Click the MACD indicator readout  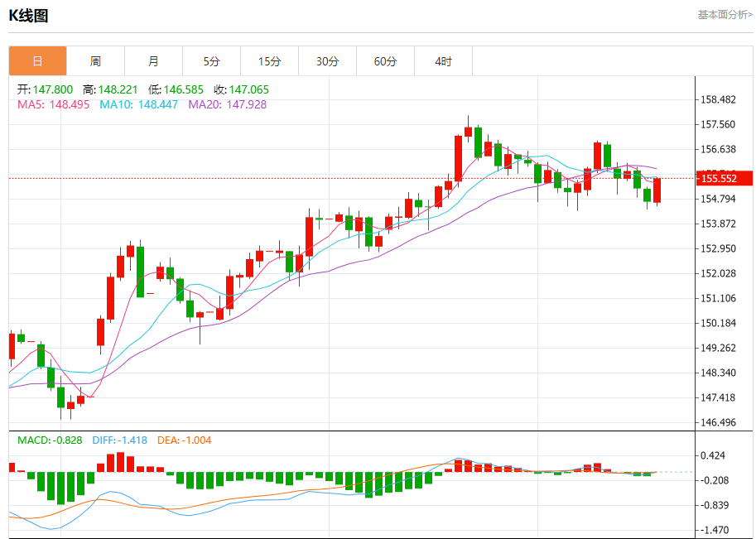(50, 440)
